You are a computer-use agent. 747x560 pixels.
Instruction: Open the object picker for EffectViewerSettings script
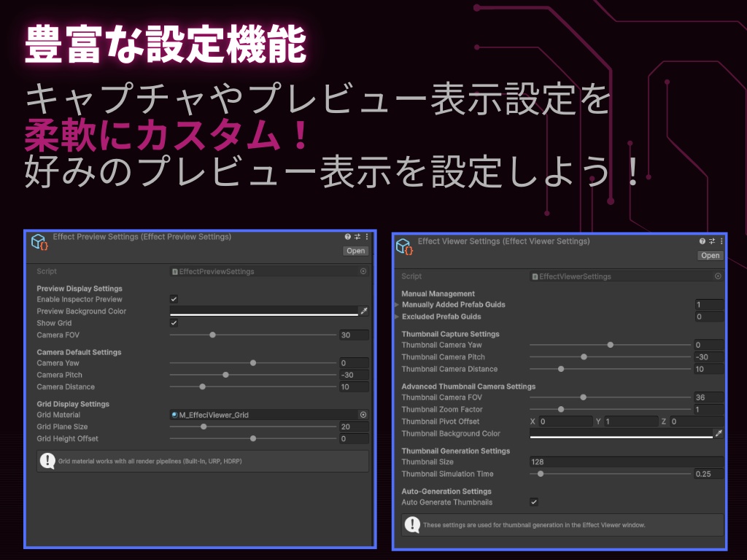(717, 276)
